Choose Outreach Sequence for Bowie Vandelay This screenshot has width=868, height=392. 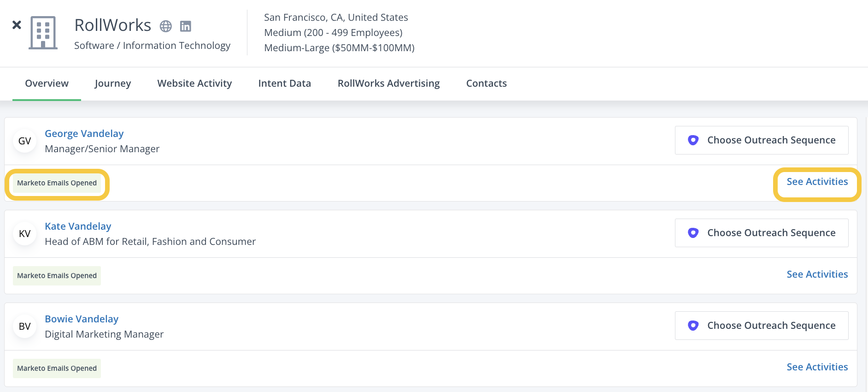762,326
